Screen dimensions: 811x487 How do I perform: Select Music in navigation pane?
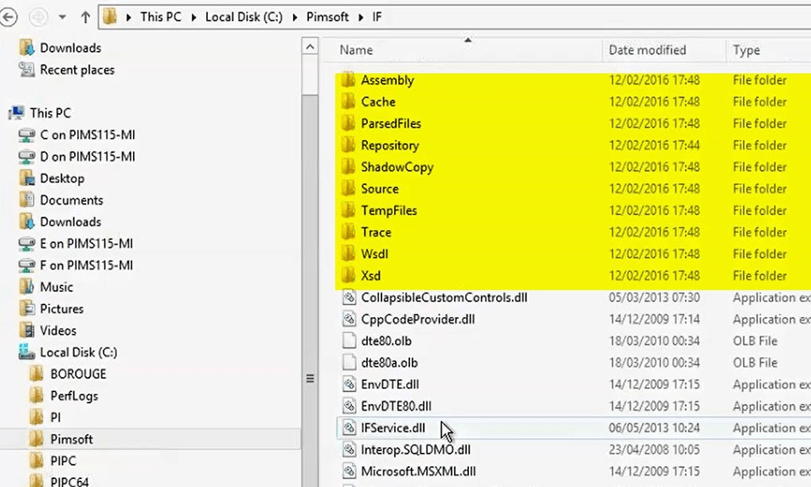56,287
